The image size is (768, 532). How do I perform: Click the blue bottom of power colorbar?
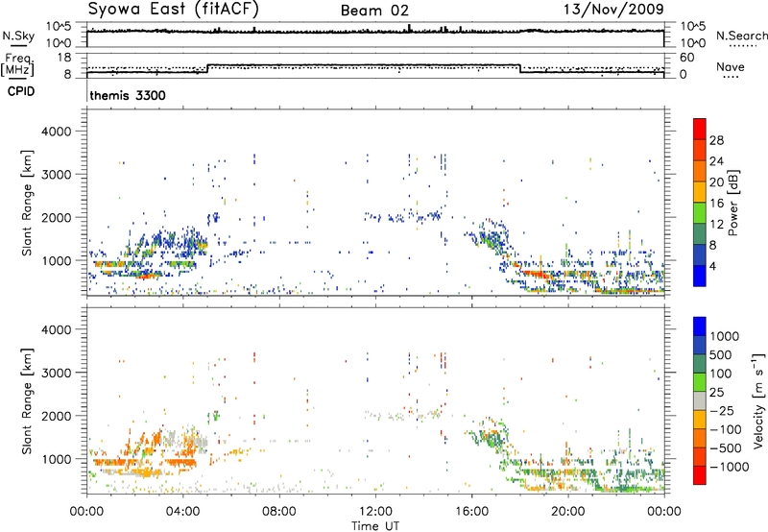(x=700, y=276)
